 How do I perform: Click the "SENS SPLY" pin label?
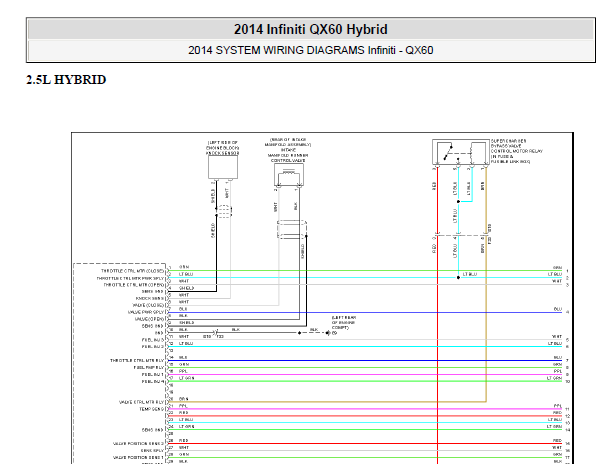(x=153, y=451)
